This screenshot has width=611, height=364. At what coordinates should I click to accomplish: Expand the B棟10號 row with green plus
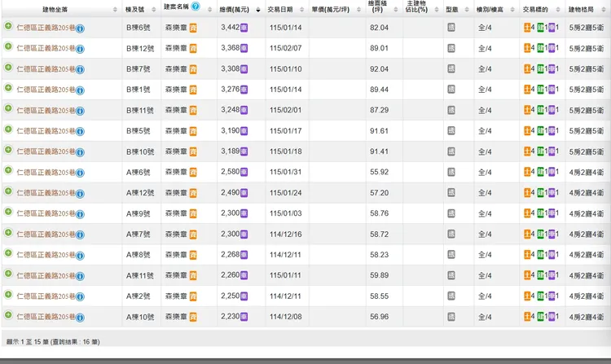click(8, 151)
